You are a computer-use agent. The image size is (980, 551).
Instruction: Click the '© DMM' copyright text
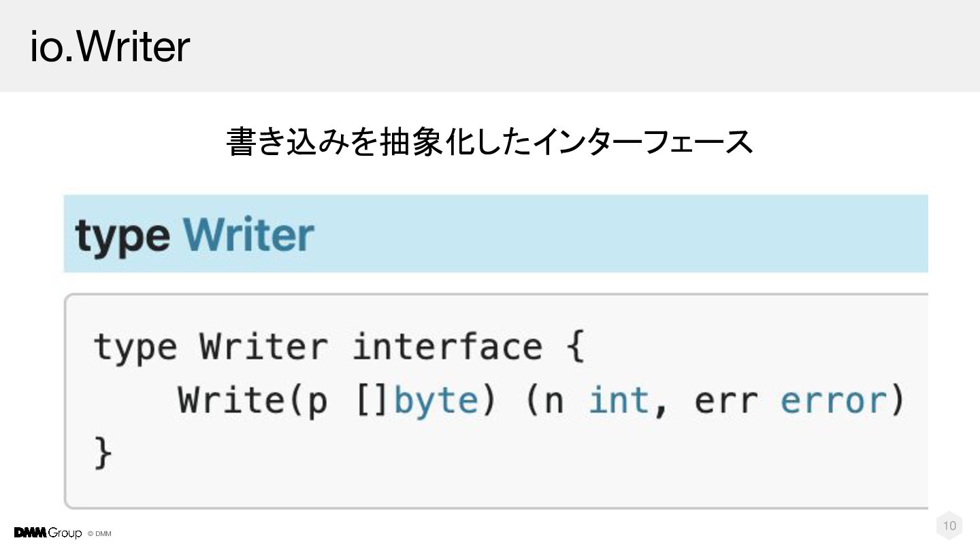click(x=99, y=534)
